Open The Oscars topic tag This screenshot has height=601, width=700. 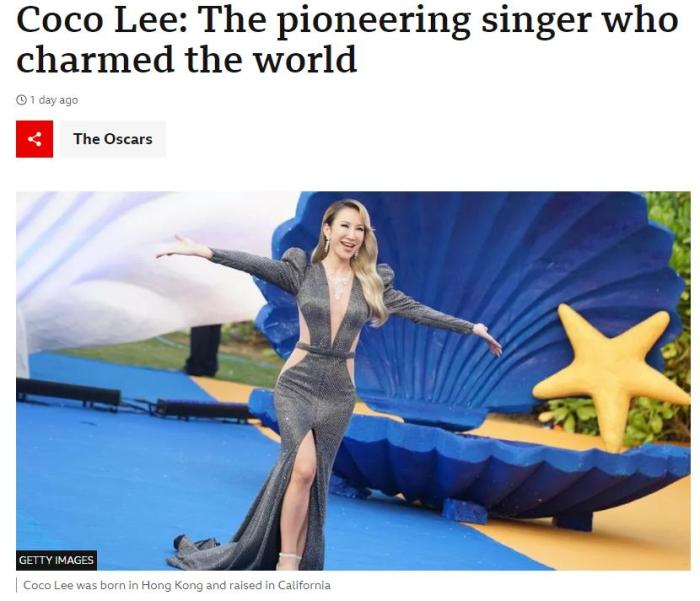click(113, 139)
